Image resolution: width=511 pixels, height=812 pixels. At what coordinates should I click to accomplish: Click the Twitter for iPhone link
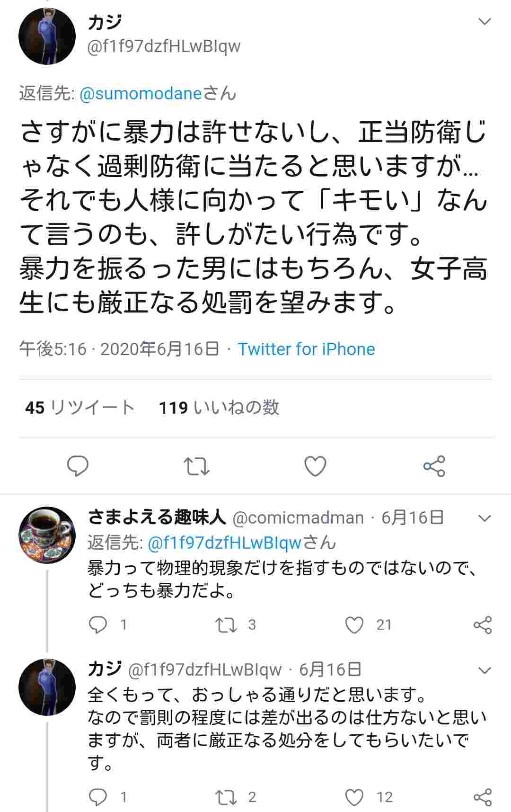[x=306, y=349]
